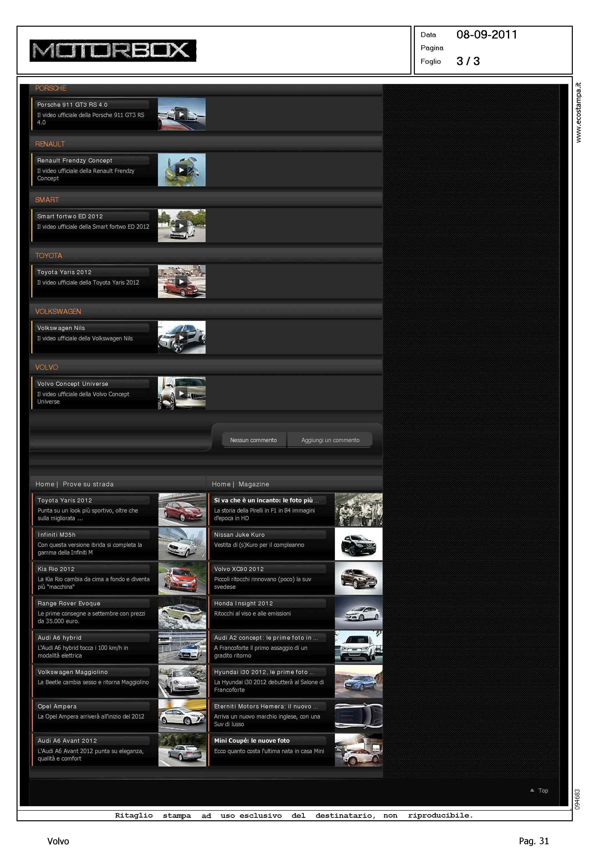Click the Mini Coupé photo thumbnail

pyautogui.click(x=358, y=750)
